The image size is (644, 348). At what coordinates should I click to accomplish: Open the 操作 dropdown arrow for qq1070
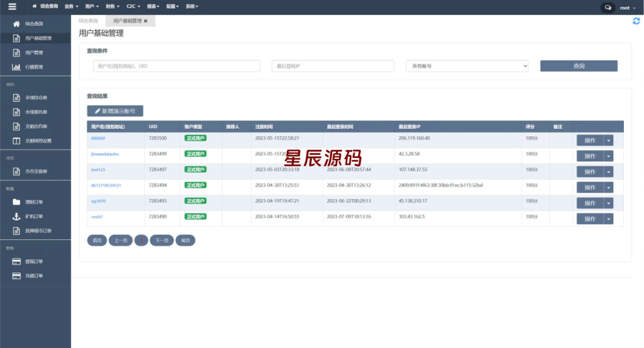tap(608, 203)
